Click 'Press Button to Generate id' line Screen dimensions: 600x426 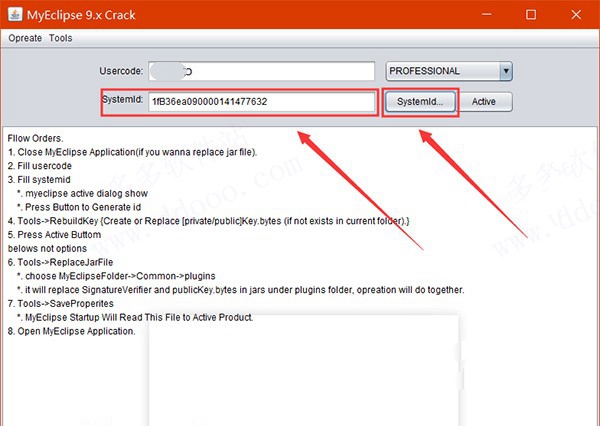[x=79, y=207]
